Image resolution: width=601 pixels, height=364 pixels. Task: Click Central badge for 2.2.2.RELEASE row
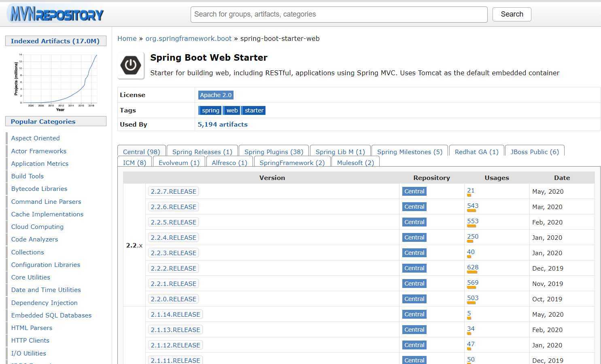point(414,268)
